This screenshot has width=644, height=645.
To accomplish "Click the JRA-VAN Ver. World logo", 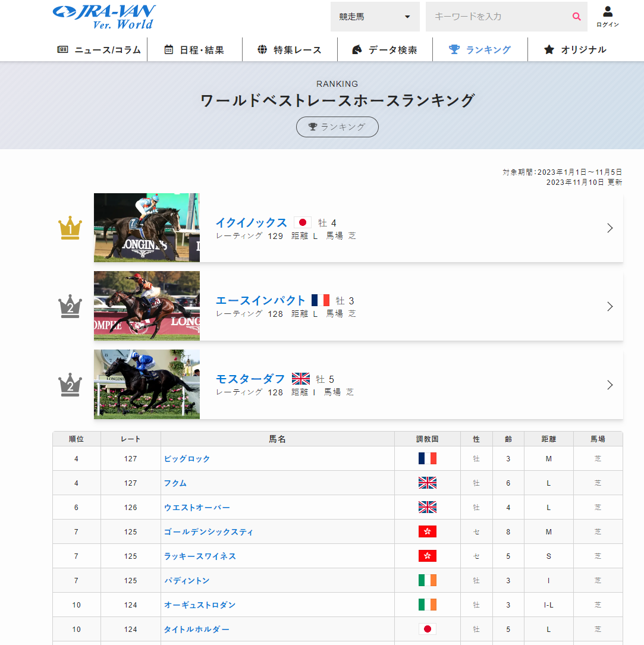I will click(x=104, y=17).
